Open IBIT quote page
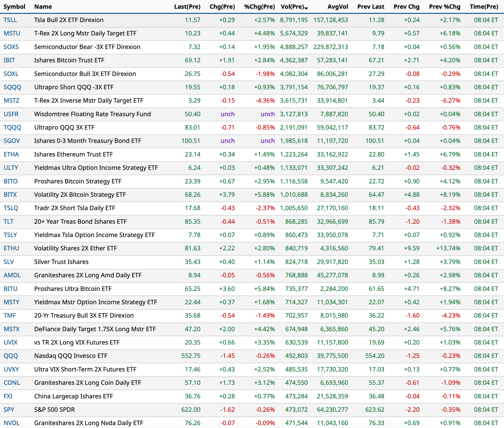Image resolution: width=504 pixels, height=428 pixels. 9,60
